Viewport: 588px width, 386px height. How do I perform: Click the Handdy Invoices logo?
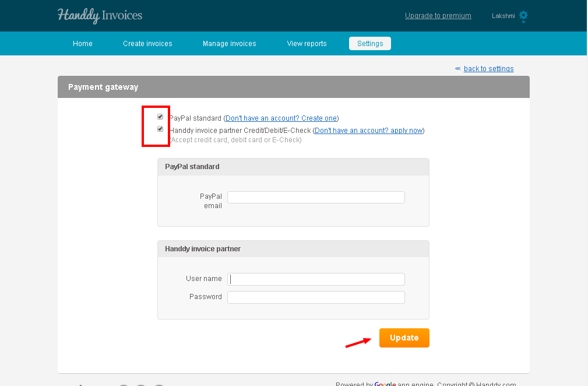pos(100,15)
